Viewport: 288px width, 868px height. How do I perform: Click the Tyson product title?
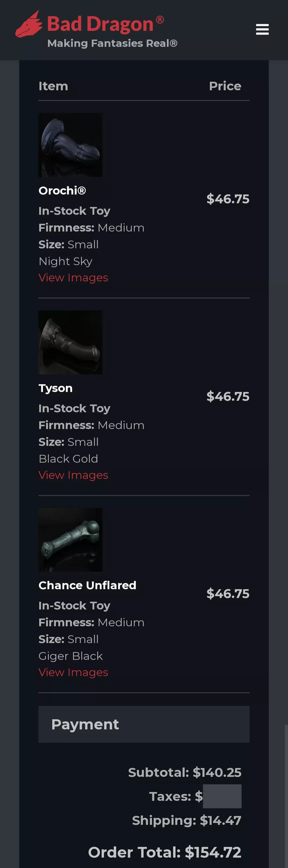pyautogui.click(x=56, y=388)
